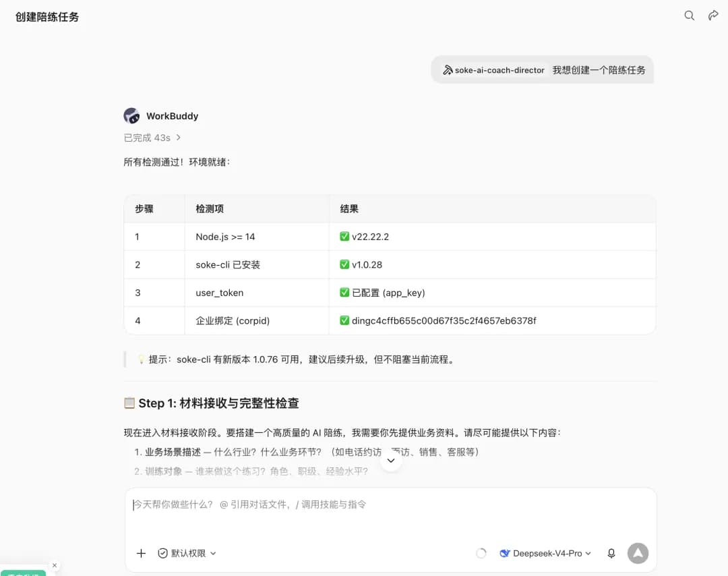Click the Deepseek whale logo icon
Image resolution: width=728 pixels, height=576 pixels.
[505, 553]
